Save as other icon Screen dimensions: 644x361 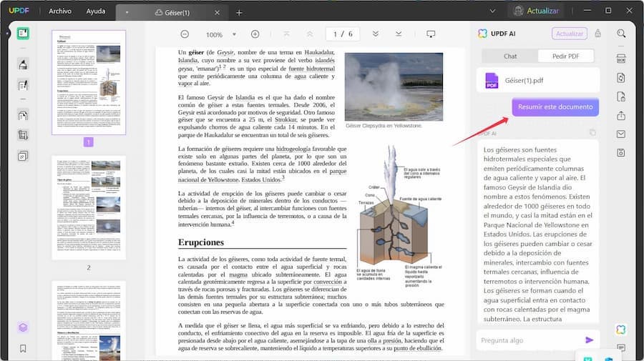coord(621,152)
